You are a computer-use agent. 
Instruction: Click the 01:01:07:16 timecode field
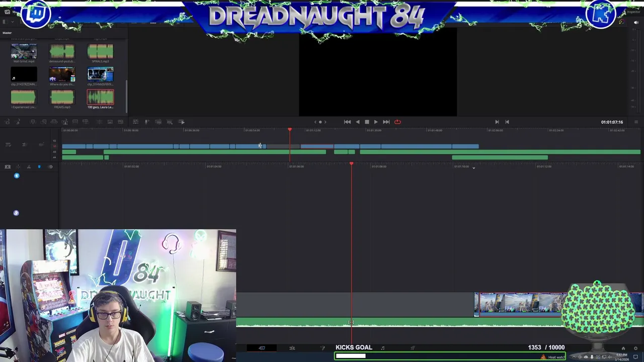pyautogui.click(x=612, y=122)
